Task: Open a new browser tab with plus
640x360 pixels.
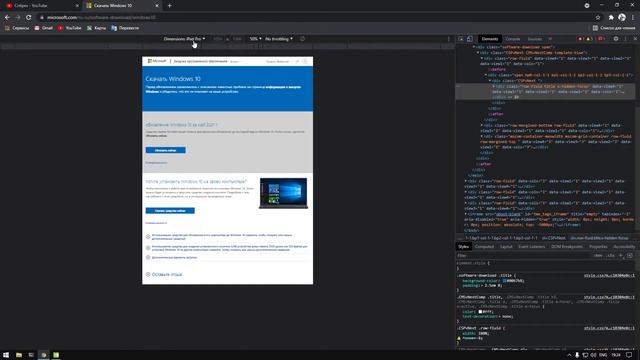Action: [x=169, y=6]
